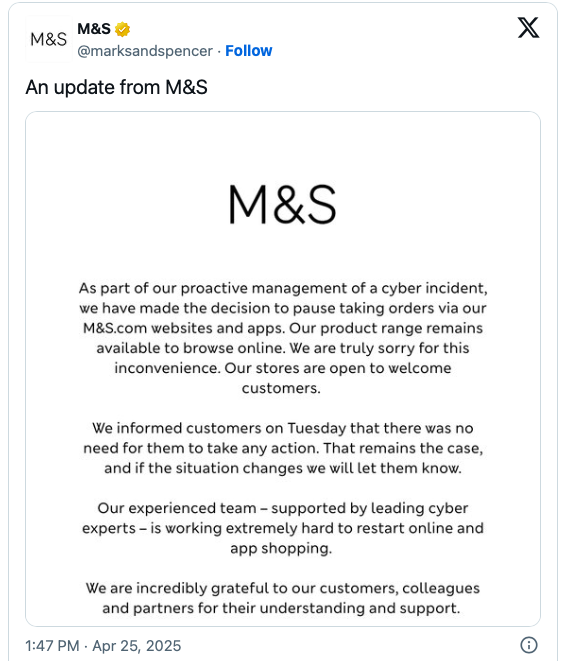
Task: Click the 'and partners for their understanding' line
Action: pyautogui.click(x=281, y=608)
